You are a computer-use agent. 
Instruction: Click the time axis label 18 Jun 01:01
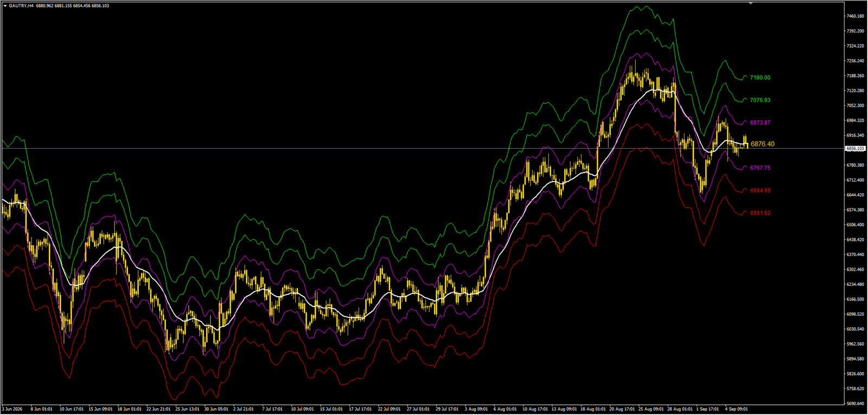point(129,409)
